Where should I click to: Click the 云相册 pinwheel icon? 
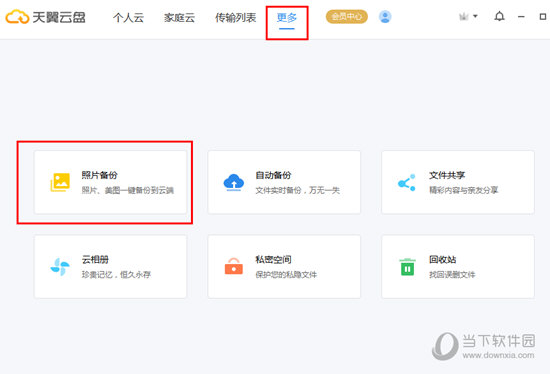point(60,267)
